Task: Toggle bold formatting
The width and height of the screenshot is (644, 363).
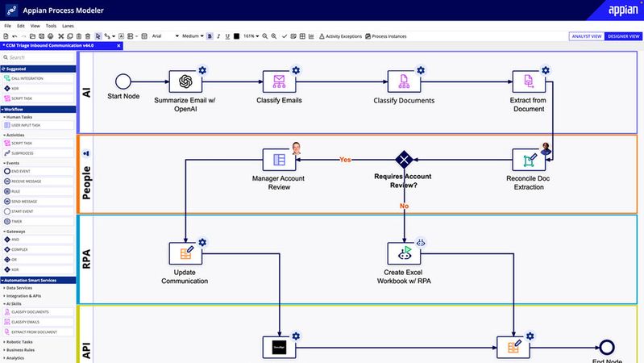Action: (x=210, y=36)
